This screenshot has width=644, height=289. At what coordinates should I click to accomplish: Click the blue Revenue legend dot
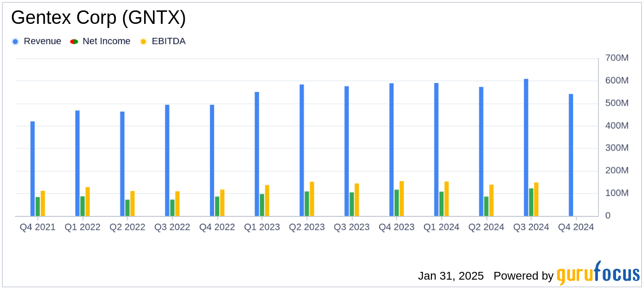(16, 42)
